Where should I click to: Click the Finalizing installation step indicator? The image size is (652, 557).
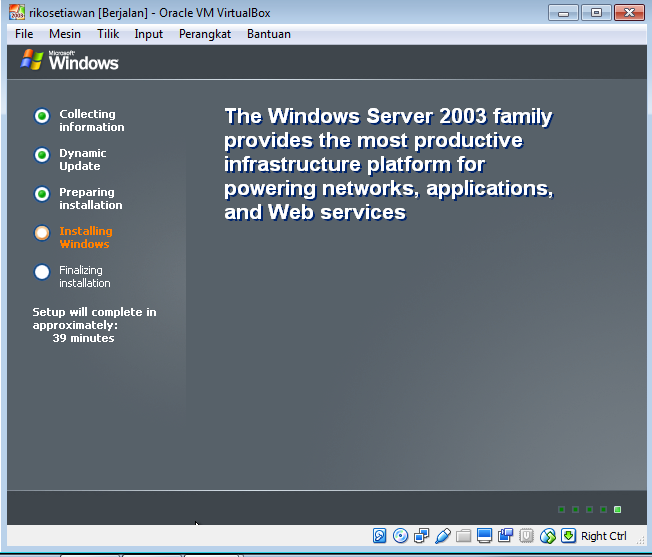click(x=42, y=272)
